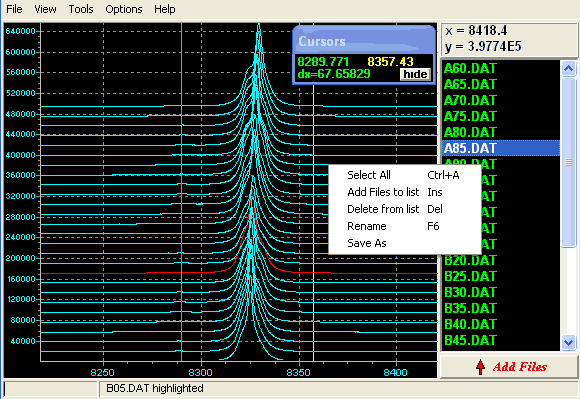580x399 pixels.
Task: Click x-axis label 8350
Action: (x=298, y=372)
